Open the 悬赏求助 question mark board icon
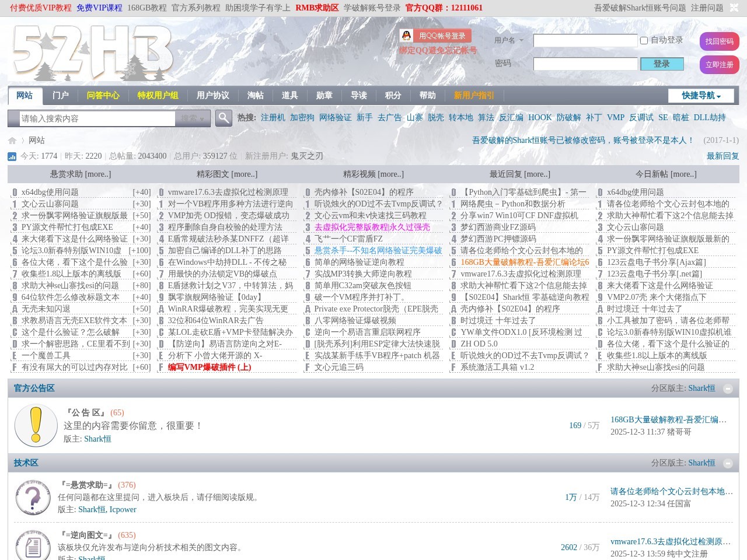Viewport: 747px width, 560px height. [33, 498]
